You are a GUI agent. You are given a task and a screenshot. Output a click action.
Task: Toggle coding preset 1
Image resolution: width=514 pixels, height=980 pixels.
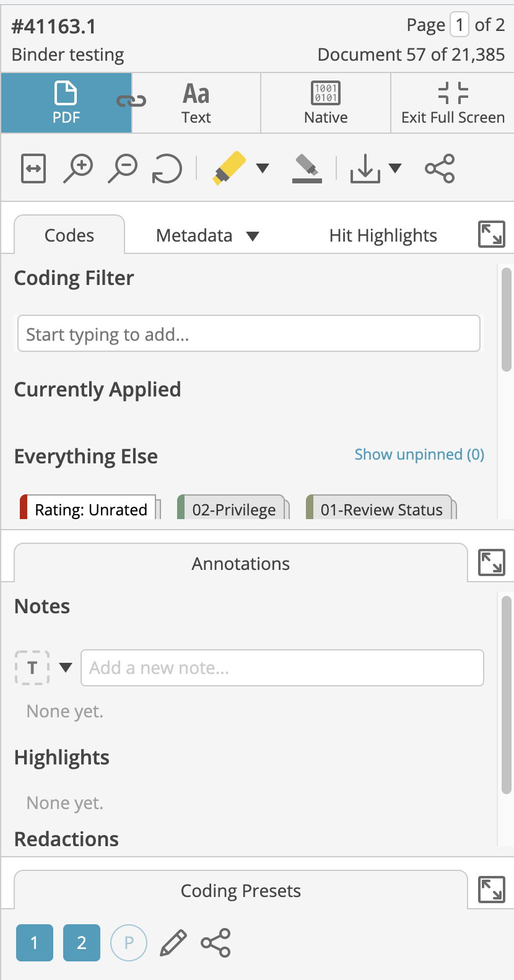35,943
